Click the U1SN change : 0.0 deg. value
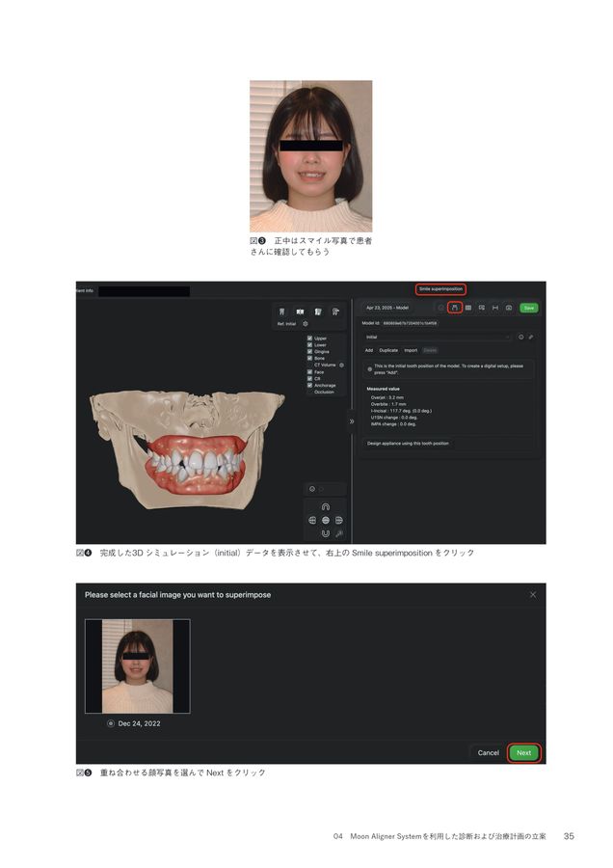 [x=394, y=418]
